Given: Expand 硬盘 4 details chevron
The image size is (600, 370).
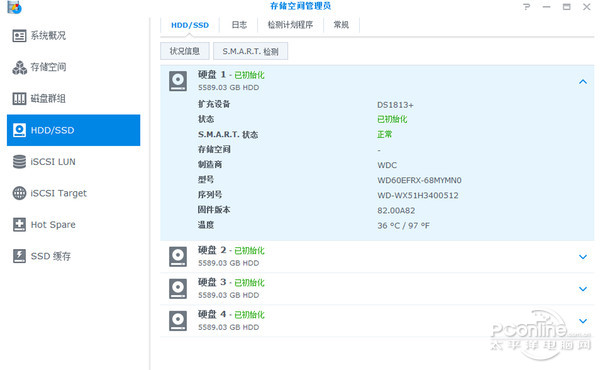Looking at the screenshot, I should pos(583,321).
